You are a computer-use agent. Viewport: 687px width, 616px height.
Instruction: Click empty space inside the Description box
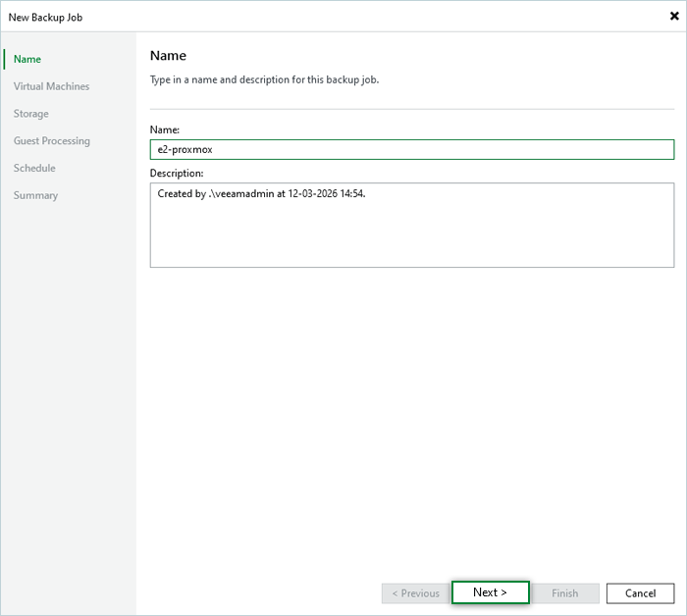coord(411,235)
